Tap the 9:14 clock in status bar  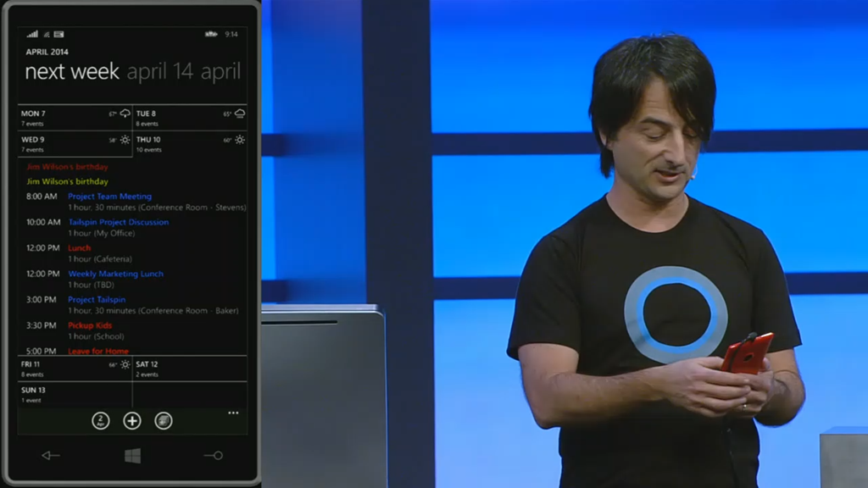231,34
